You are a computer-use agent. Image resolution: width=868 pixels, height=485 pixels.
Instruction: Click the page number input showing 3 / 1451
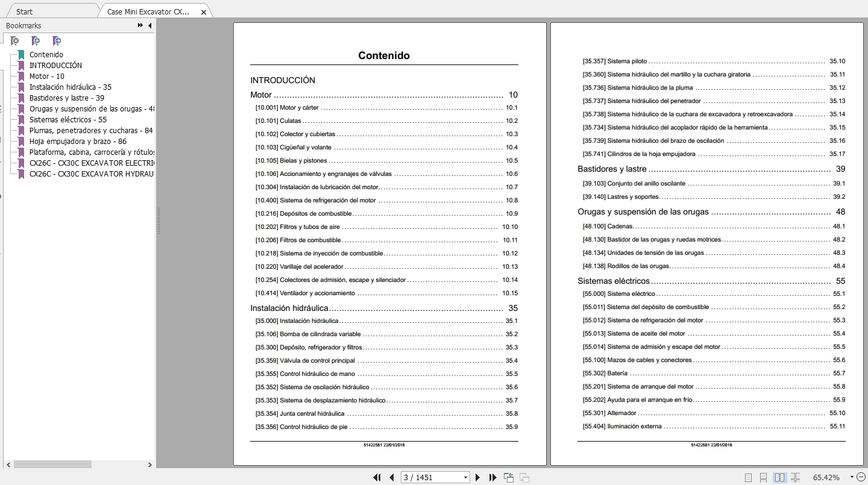click(x=432, y=477)
